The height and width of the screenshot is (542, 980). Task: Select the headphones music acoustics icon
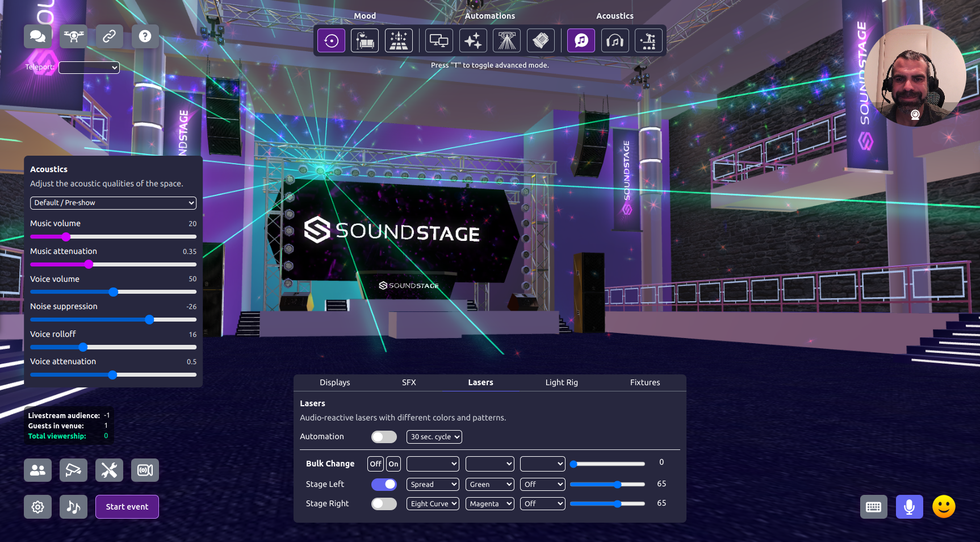[615, 40]
